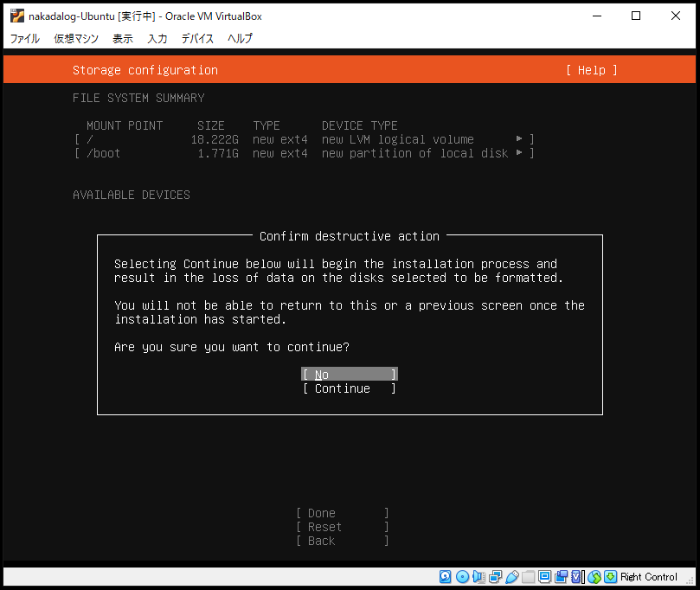
Task: Open the USB devices status icon
Action: click(511, 577)
